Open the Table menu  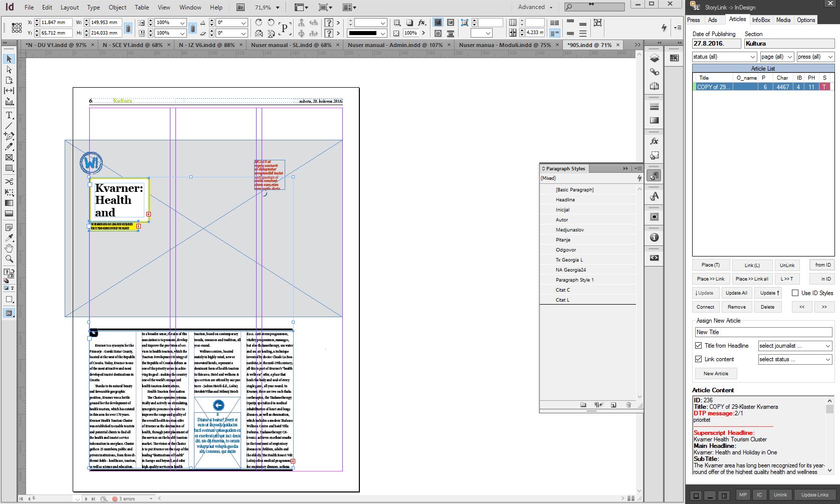click(x=142, y=8)
